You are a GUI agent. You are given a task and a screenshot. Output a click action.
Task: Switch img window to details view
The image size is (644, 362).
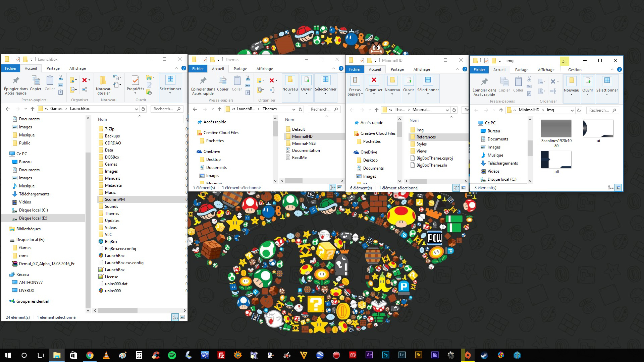pos(611,187)
